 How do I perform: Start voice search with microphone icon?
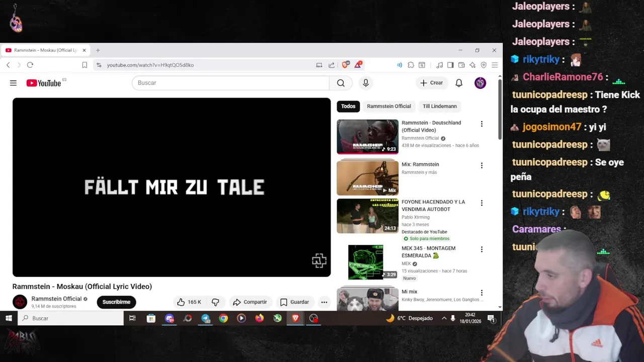pos(366,83)
